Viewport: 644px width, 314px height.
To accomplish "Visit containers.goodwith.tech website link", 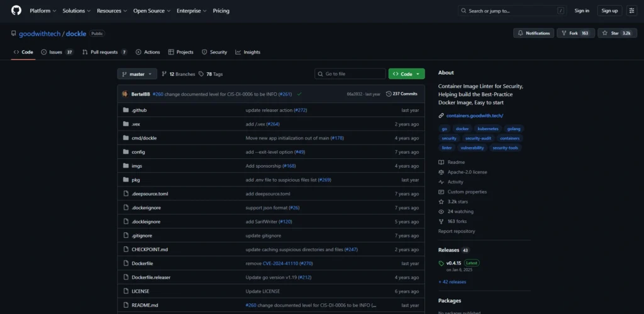I will [474, 116].
